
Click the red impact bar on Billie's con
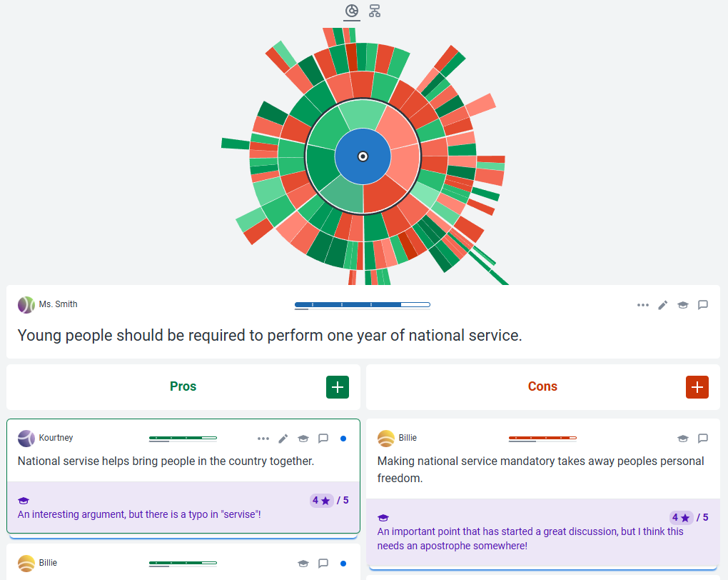542,438
